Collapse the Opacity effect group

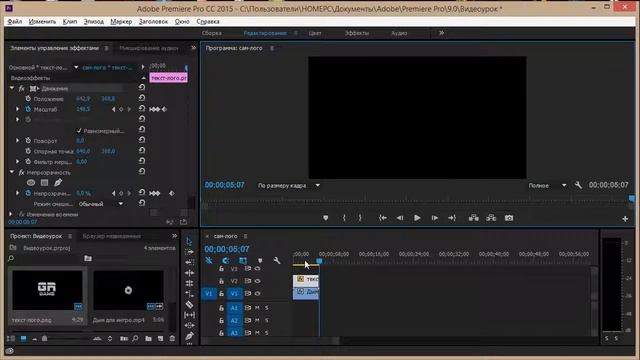(x=12, y=172)
